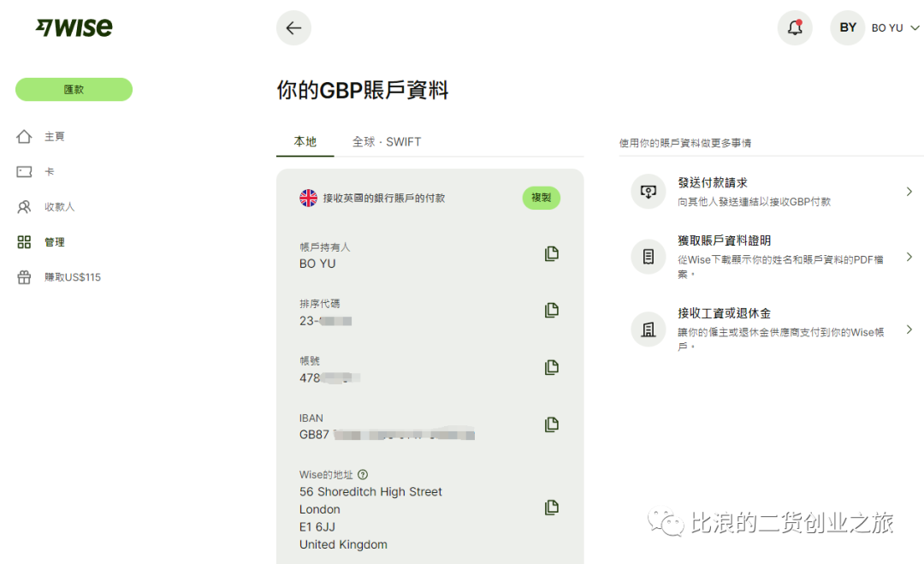Switch to the 全球 · SWIFT tab
The width and height of the screenshot is (924, 564).
(x=387, y=142)
